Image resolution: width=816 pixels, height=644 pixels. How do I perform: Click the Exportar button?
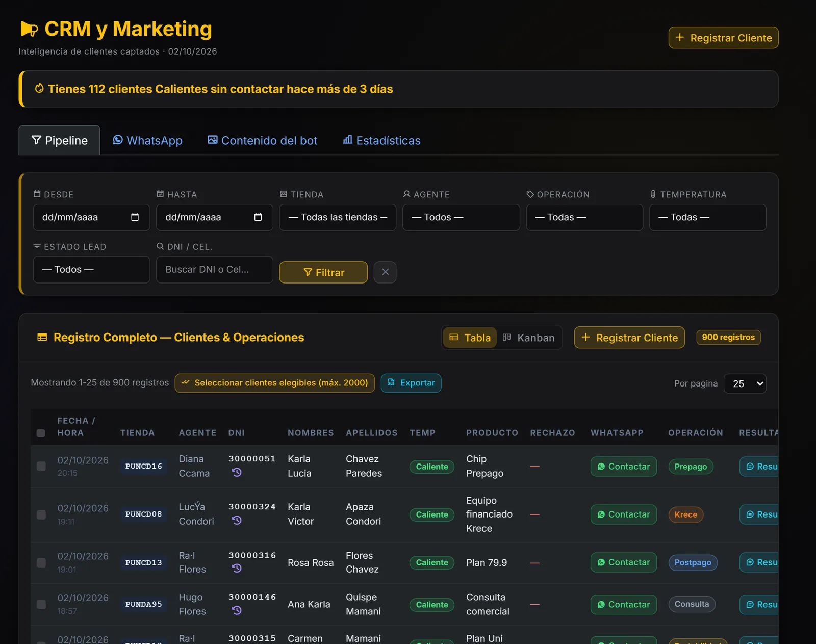pyautogui.click(x=411, y=383)
